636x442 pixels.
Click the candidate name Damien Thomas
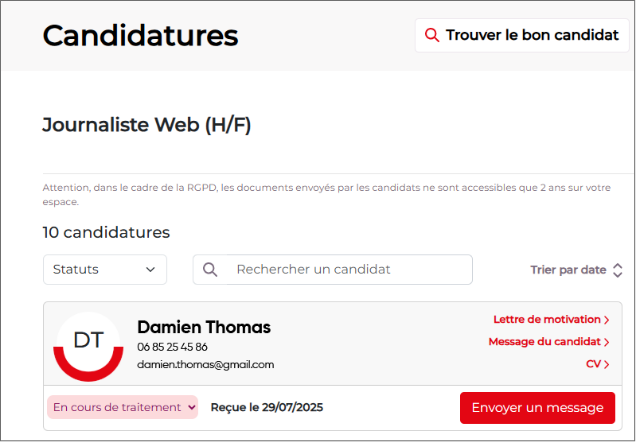(x=204, y=327)
